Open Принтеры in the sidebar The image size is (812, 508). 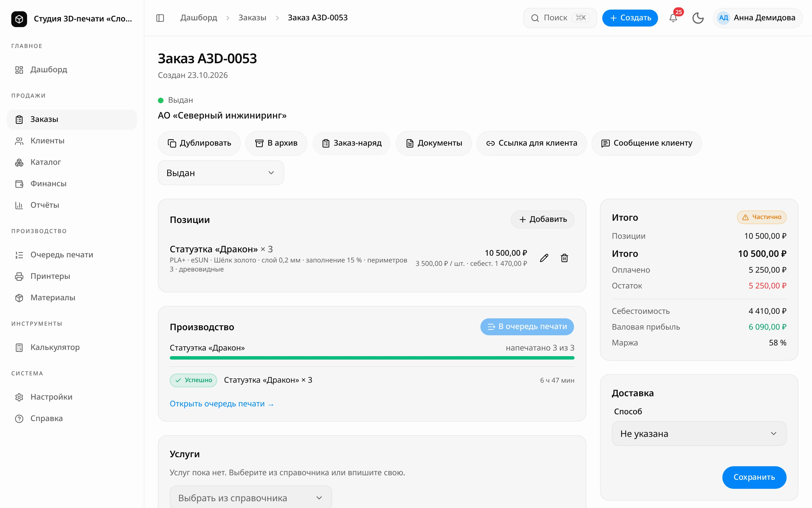coord(72,276)
